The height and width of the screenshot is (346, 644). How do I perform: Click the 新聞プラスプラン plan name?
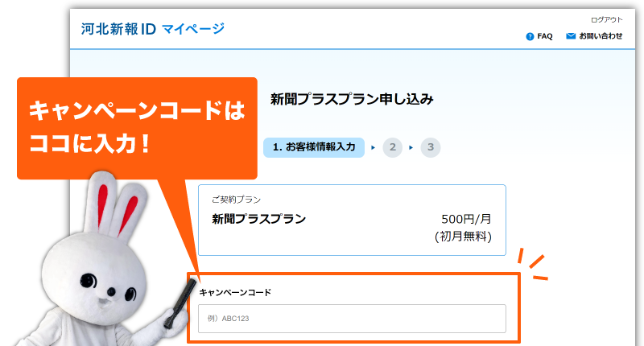[259, 219]
